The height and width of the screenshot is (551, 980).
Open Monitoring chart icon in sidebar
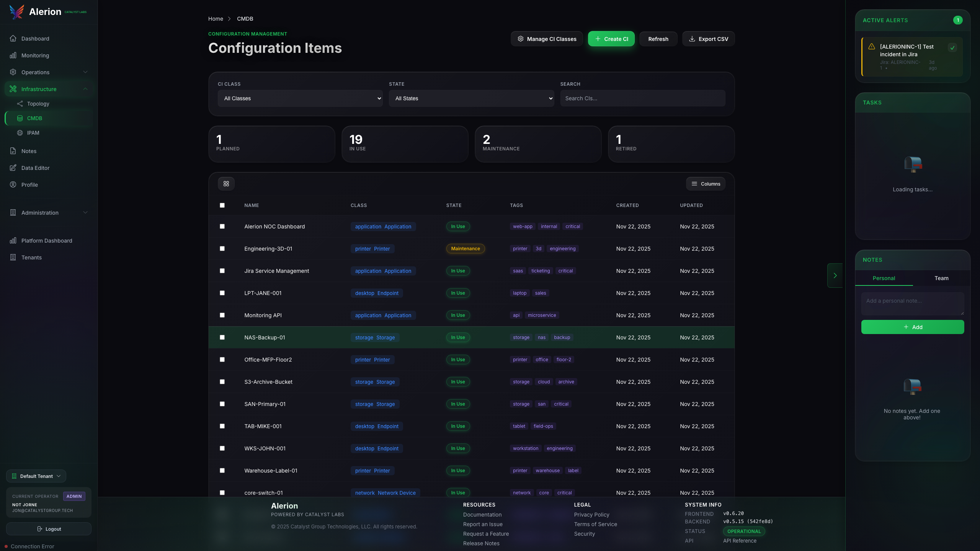[13, 55]
